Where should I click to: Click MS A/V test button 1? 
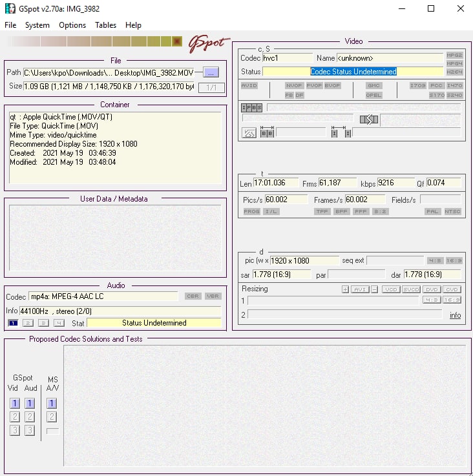click(52, 404)
